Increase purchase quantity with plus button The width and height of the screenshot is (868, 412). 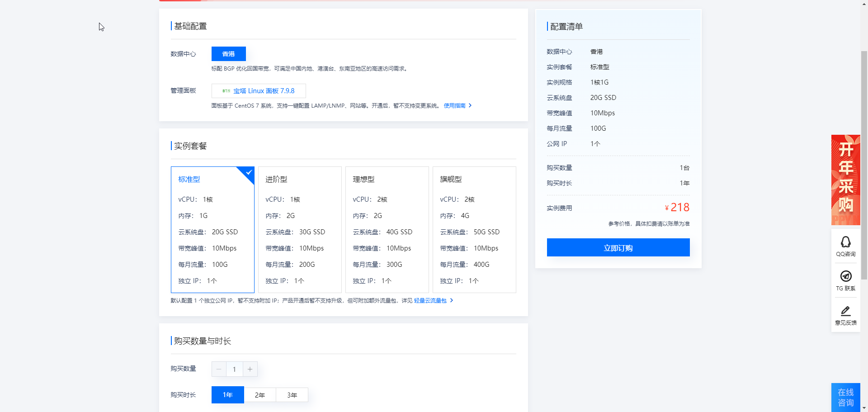[250, 369]
